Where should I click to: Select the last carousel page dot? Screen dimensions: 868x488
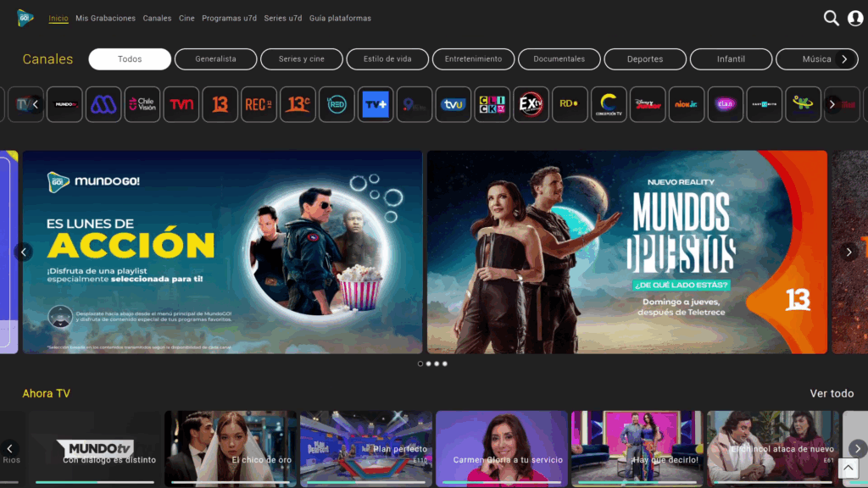pyautogui.click(x=445, y=364)
